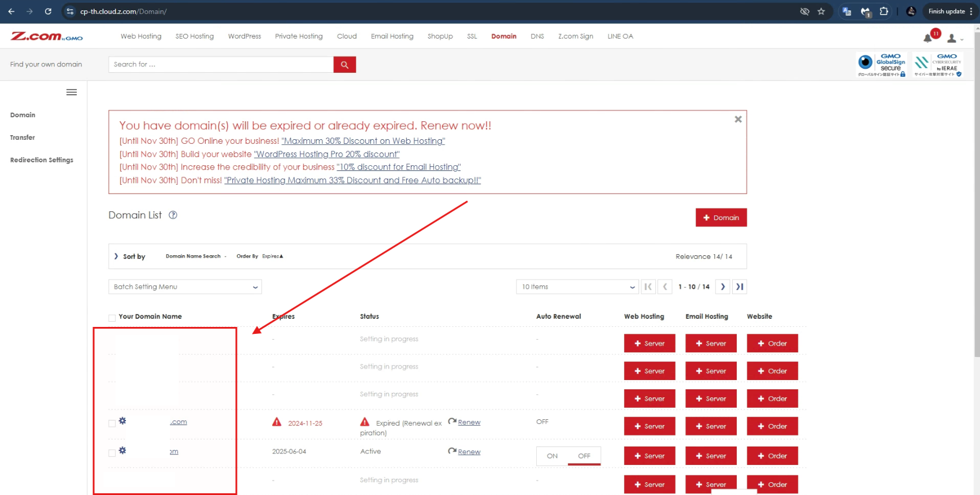
Task: Click the red search magnifier button
Action: point(344,65)
